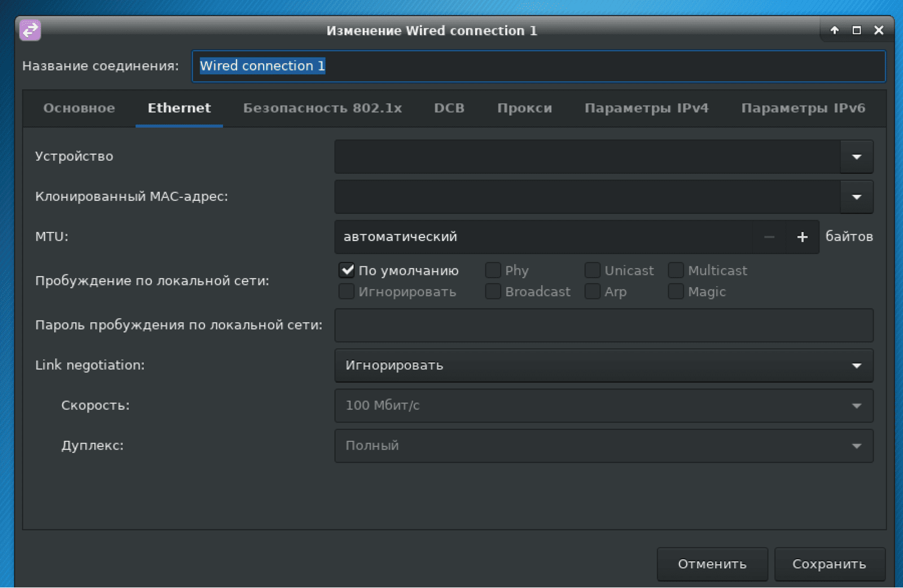The width and height of the screenshot is (903, 588).
Task: Open the 'Устройство' device dropdown arrow
Action: 856,157
